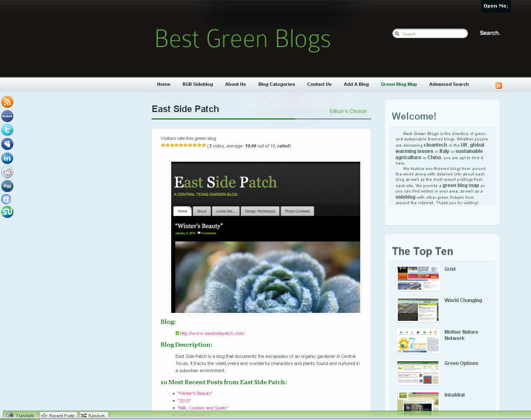
Task: Click the magnifier icon in search box
Action: click(x=397, y=34)
